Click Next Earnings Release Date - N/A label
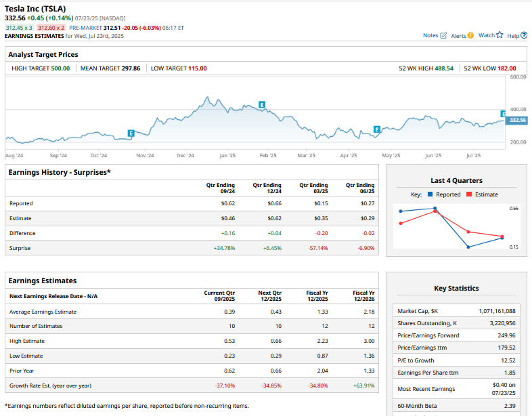Screen dimensions: 532x416 click(x=53, y=296)
